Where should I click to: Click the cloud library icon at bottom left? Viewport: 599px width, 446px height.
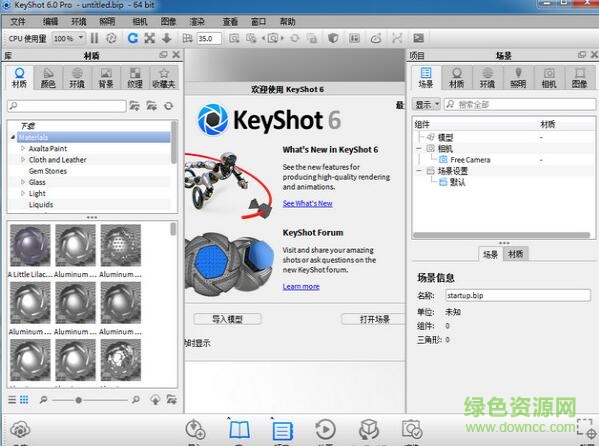point(20,430)
